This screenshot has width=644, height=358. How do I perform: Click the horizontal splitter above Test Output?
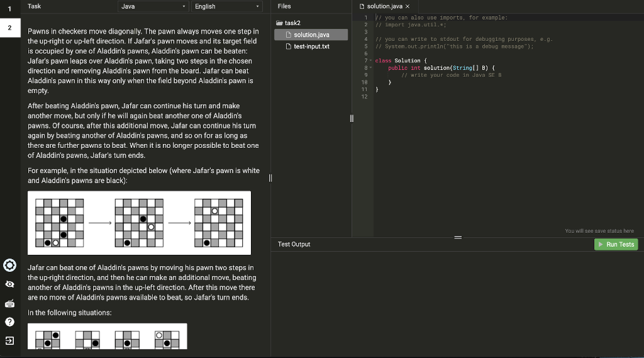tap(458, 237)
